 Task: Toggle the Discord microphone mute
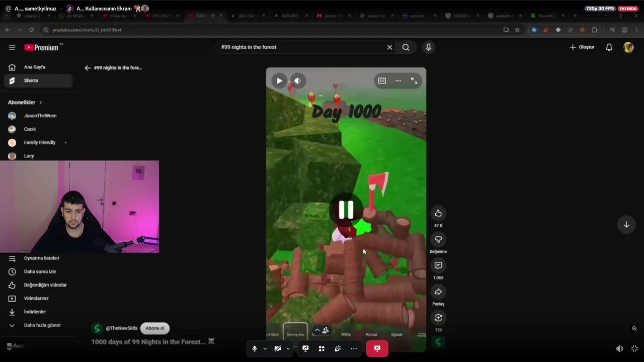click(x=255, y=348)
